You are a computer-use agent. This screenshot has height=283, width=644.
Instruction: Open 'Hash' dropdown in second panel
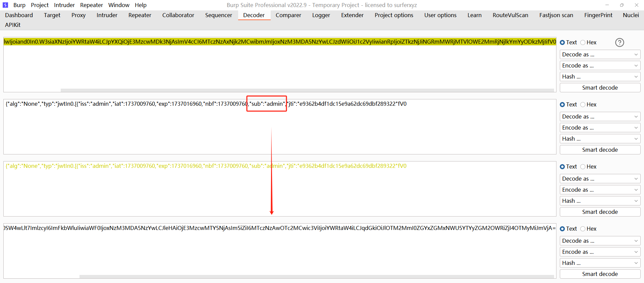[600, 139]
